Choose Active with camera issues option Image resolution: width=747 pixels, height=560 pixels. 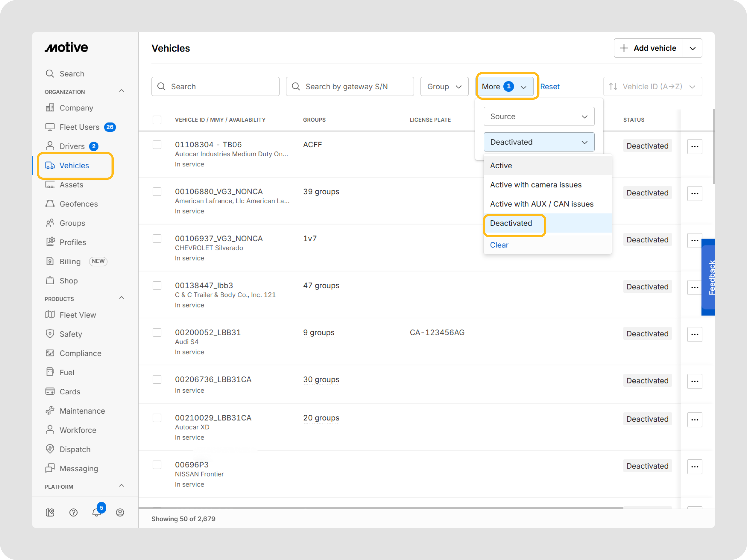tap(536, 185)
